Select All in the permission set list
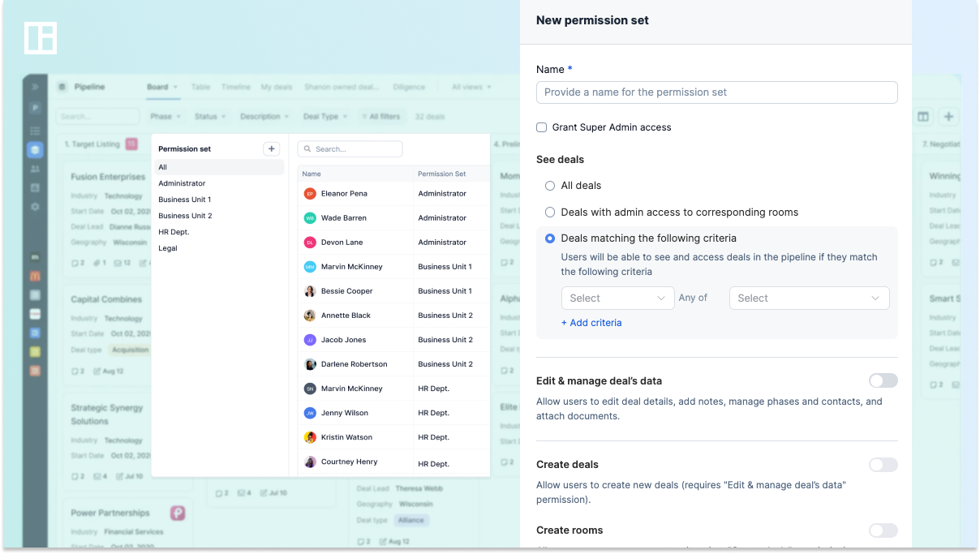 pyautogui.click(x=219, y=167)
